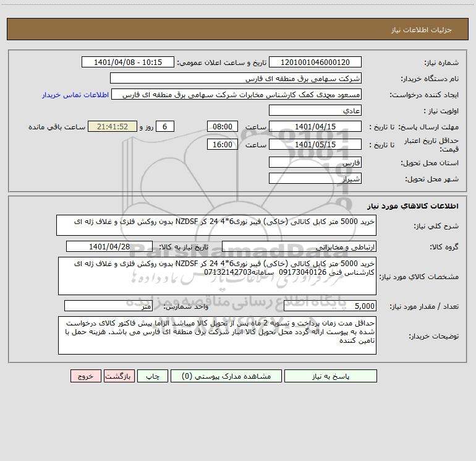Click the buyer notes text area
This screenshot has height=461, width=476.
pos(217,335)
